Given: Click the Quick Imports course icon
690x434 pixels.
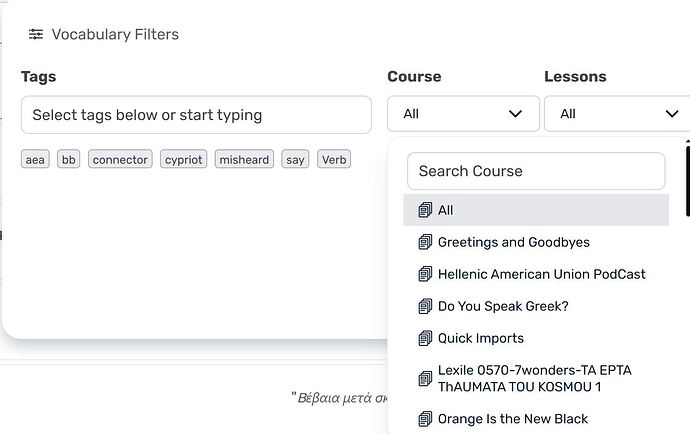Looking at the screenshot, I should 426,338.
